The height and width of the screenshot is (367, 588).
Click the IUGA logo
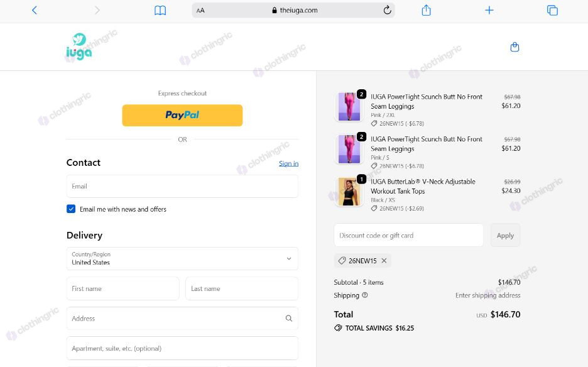79,47
